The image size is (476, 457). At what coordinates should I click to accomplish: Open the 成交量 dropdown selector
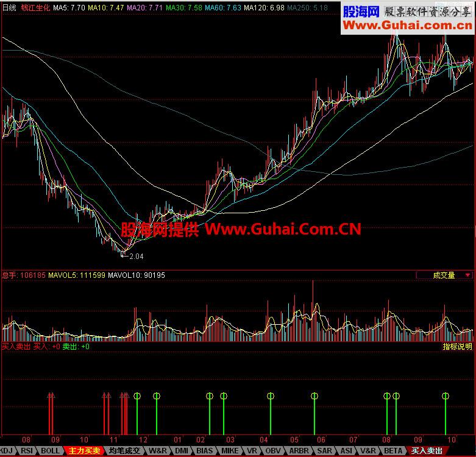coord(445,275)
